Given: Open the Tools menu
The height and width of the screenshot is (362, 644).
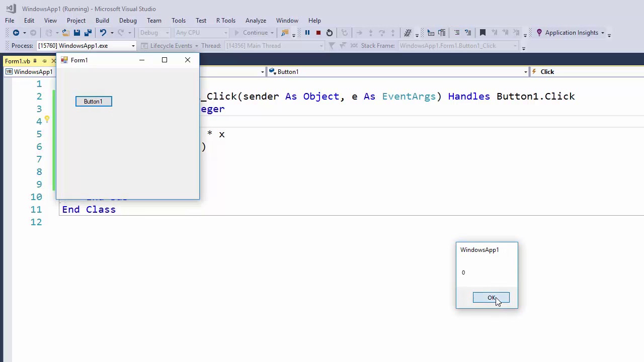Looking at the screenshot, I should coord(179,21).
